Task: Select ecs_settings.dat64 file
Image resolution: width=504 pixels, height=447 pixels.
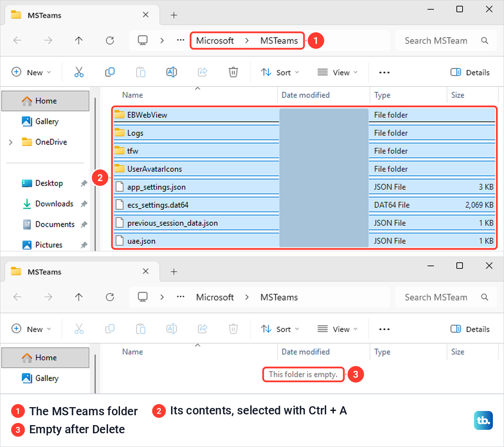Action: click(x=304, y=205)
